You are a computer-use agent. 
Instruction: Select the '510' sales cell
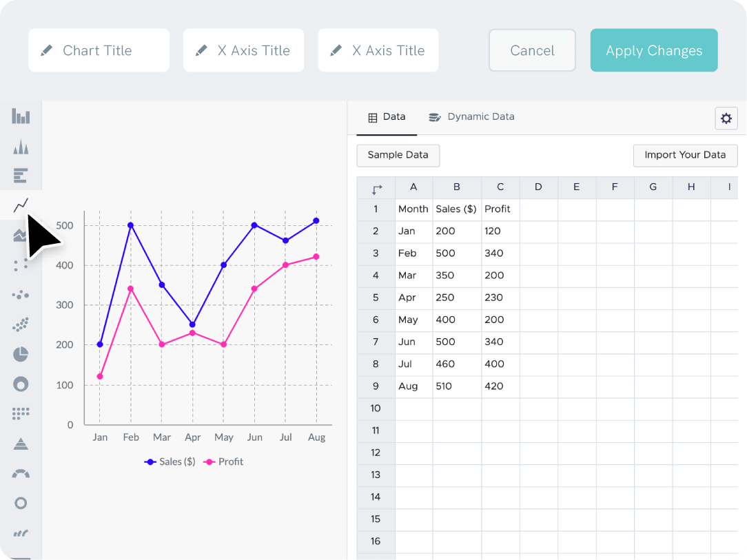(x=457, y=386)
